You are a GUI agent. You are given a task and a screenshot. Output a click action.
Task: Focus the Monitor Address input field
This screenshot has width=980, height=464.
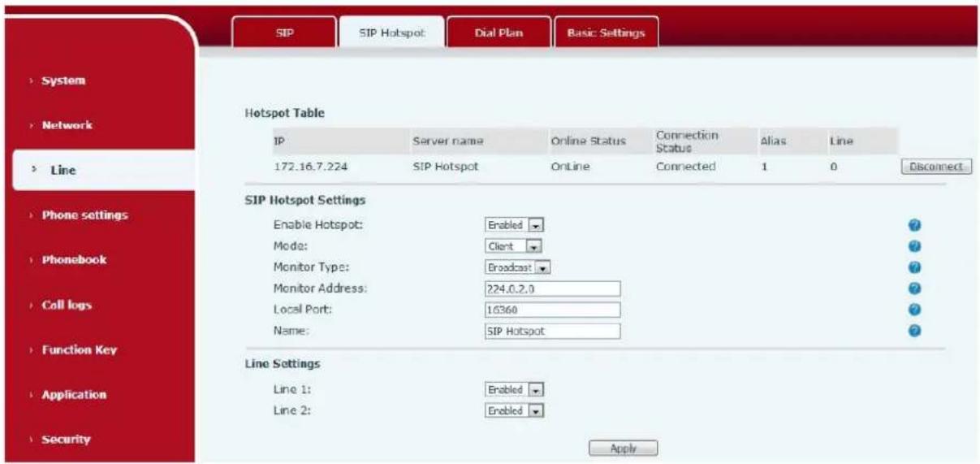click(552, 288)
